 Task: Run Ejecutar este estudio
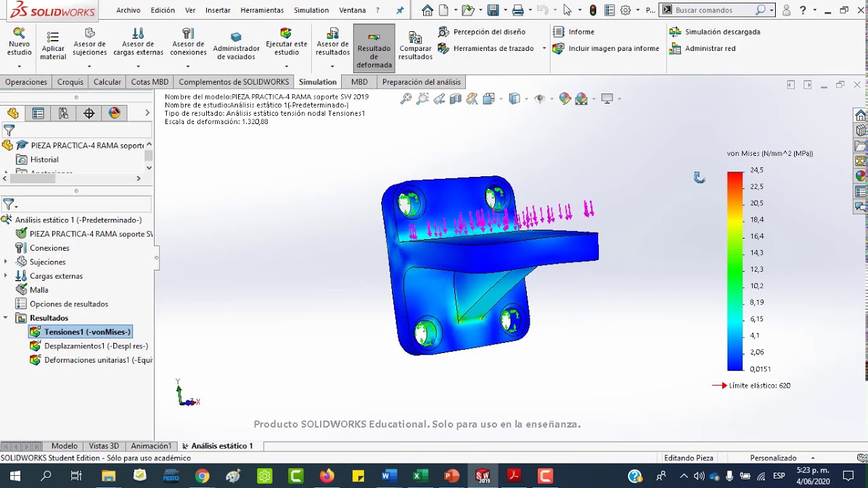(x=286, y=42)
